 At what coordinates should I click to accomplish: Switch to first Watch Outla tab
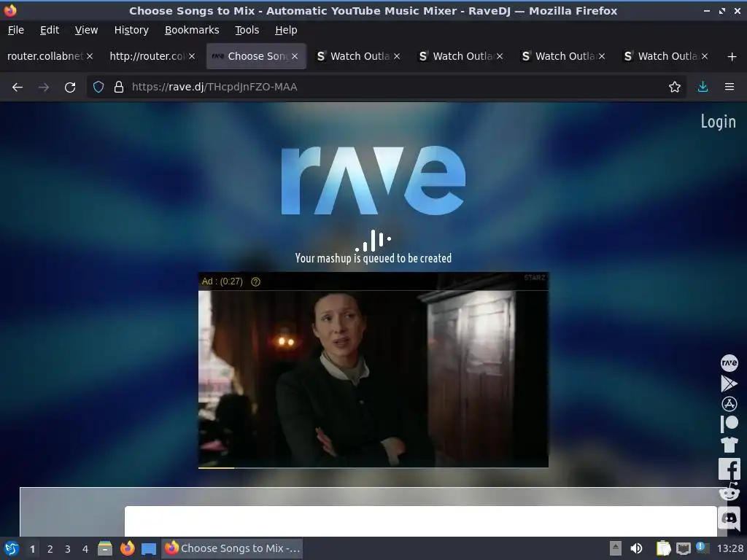[358, 56]
